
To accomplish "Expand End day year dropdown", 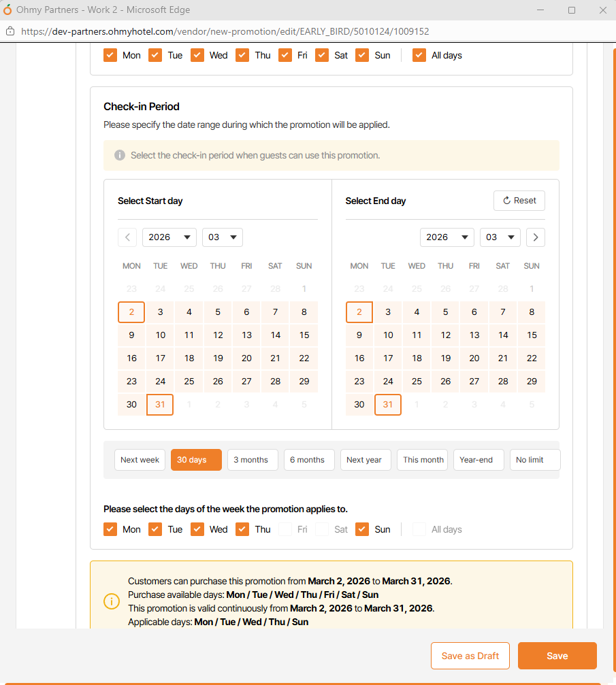I will pos(447,237).
